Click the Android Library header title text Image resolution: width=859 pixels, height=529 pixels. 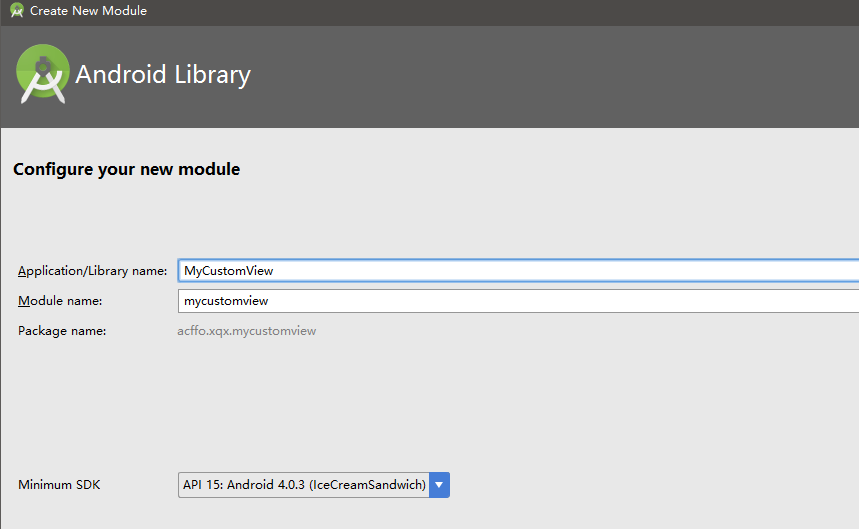[x=163, y=74]
